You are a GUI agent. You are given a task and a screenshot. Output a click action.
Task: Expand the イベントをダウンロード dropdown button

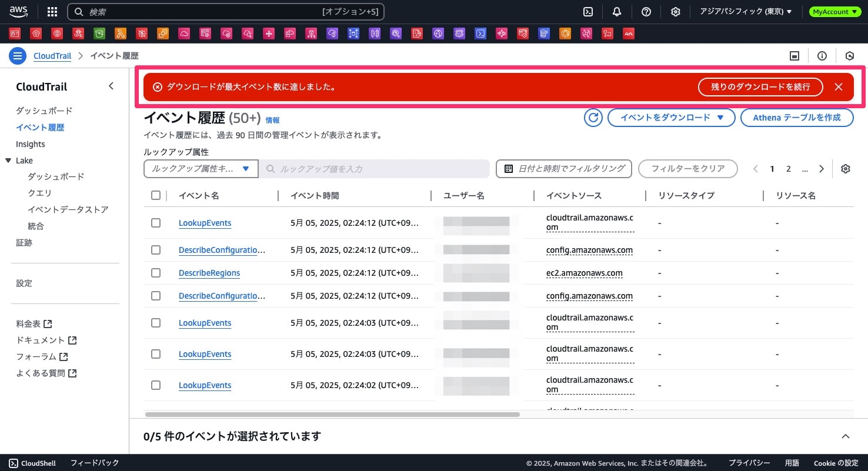[x=672, y=118]
